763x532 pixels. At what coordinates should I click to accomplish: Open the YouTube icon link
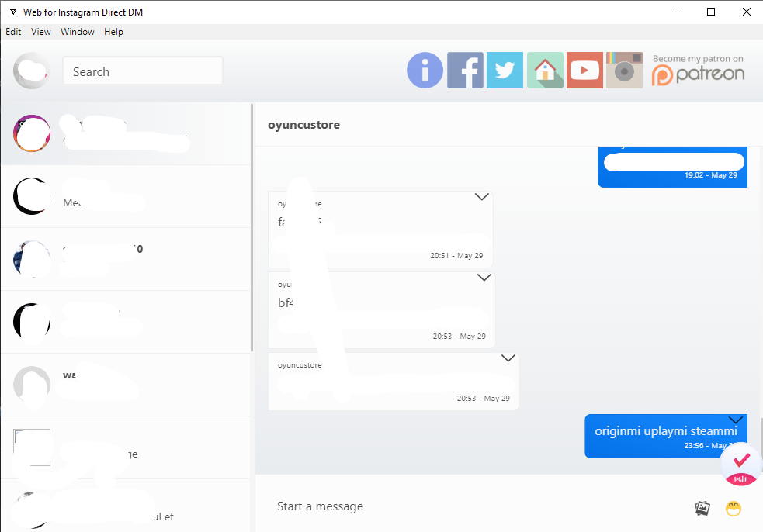pos(585,71)
